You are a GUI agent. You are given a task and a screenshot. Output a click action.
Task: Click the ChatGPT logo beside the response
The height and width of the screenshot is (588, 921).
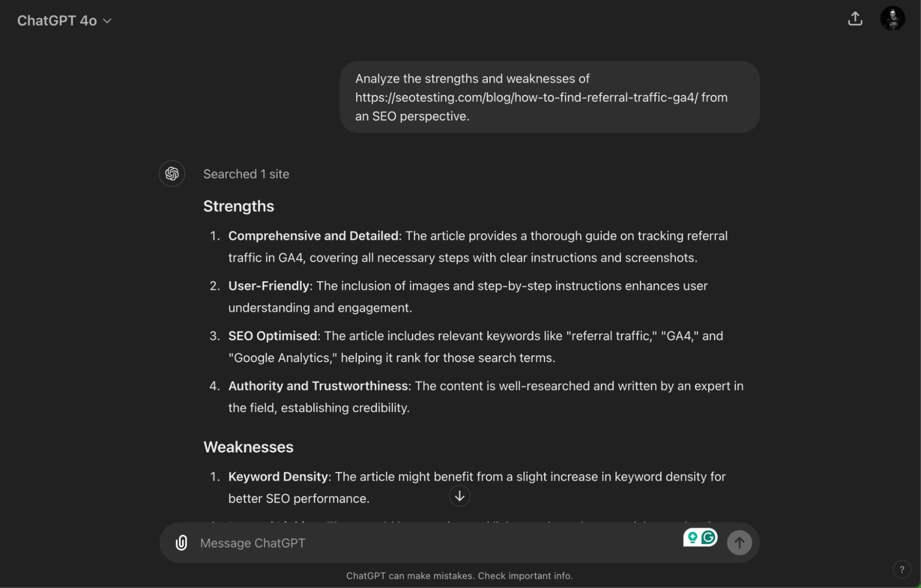[171, 174]
